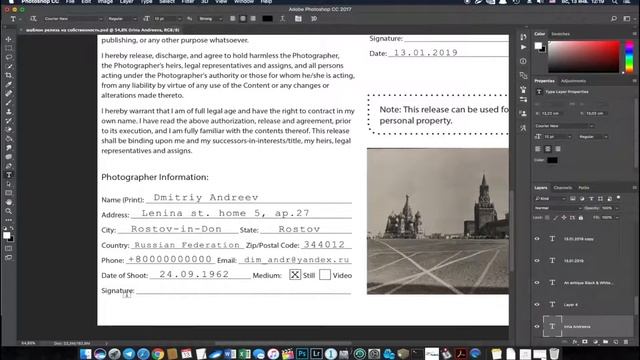The width and height of the screenshot is (640, 360).
Task: Switch to the Adjustments tab
Action: (x=573, y=81)
